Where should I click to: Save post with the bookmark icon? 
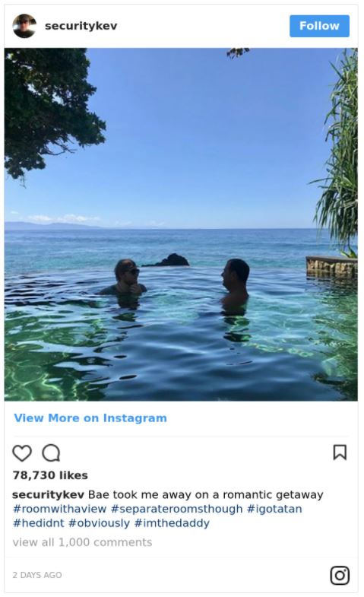click(340, 453)
